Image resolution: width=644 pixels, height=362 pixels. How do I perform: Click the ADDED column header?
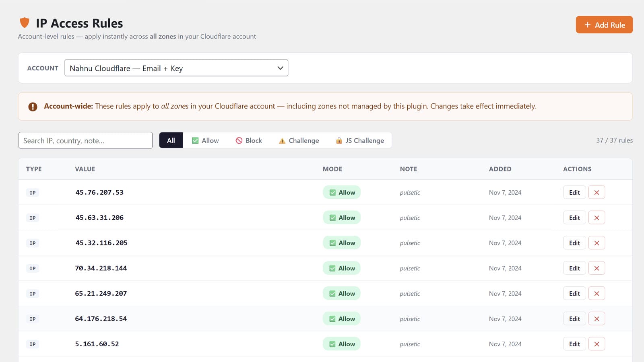500,169
